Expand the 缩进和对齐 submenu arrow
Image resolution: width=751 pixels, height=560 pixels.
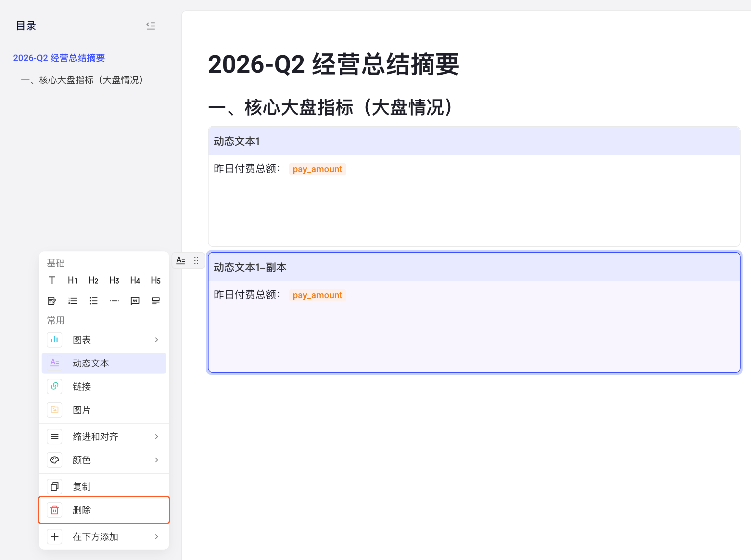pos(156,436)
